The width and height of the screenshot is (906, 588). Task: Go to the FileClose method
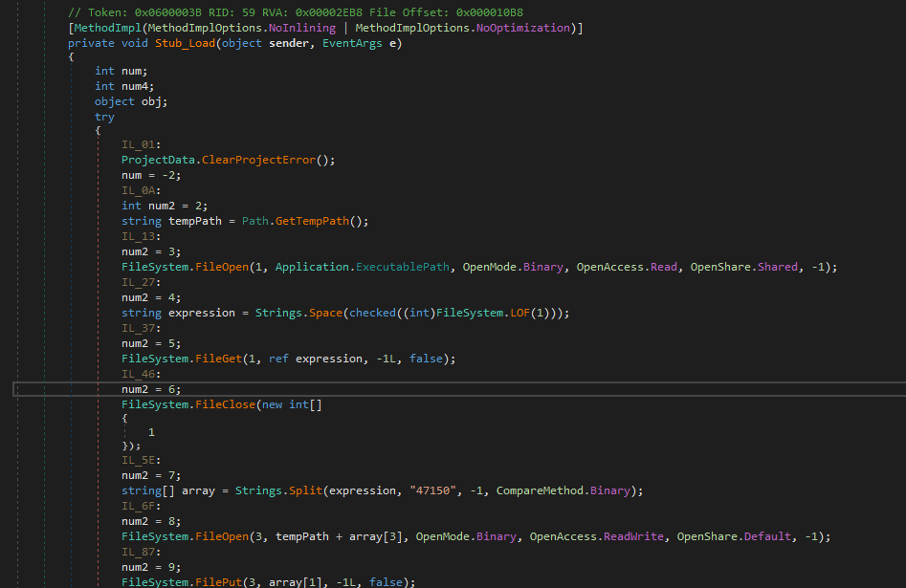(226, 404)
